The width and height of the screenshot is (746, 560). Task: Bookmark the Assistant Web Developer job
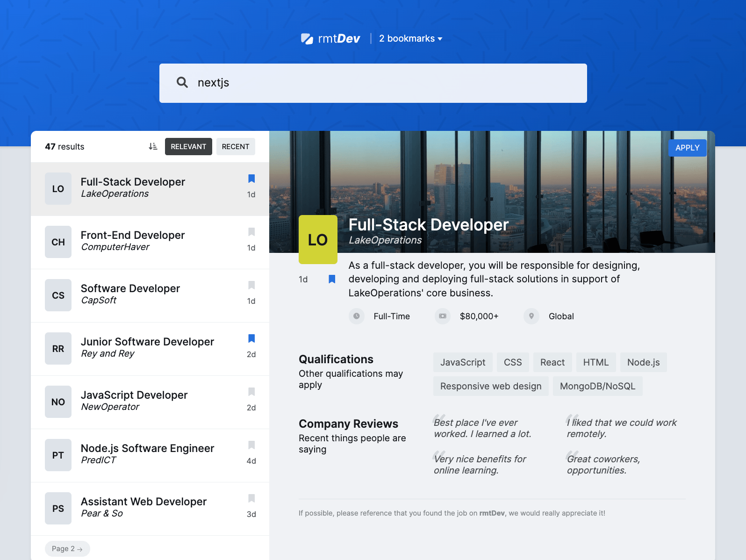coord(251,498)
